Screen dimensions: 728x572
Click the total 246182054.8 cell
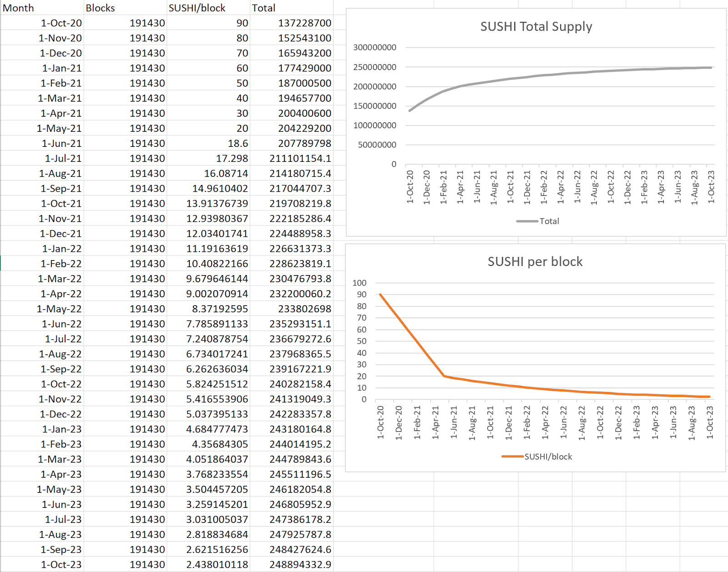tap(291, 489)
